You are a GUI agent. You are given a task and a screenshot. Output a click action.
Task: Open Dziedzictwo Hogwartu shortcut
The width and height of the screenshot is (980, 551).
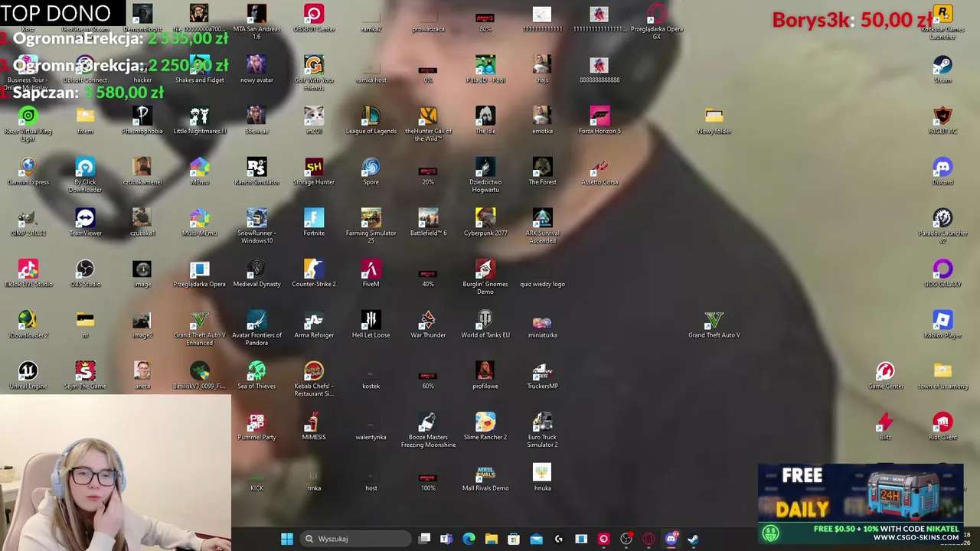coord(485,175)
